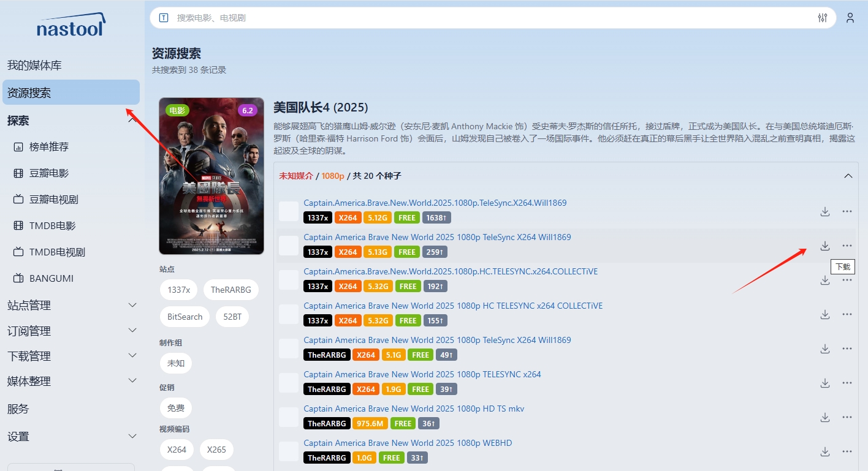Open the 1080p TELESYNC x264 title link
The height and width of the screenshot is (471, 868).
coord(422,374)
